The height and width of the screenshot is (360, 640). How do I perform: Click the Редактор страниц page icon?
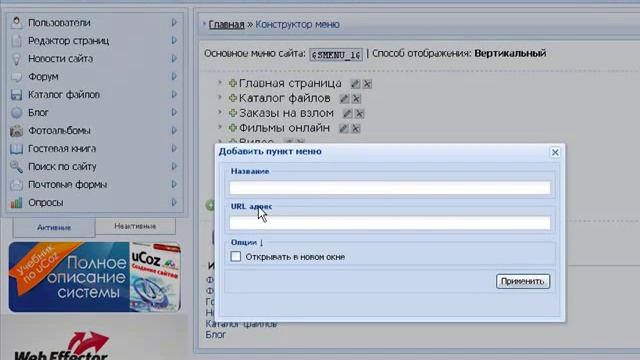[16, 40]
